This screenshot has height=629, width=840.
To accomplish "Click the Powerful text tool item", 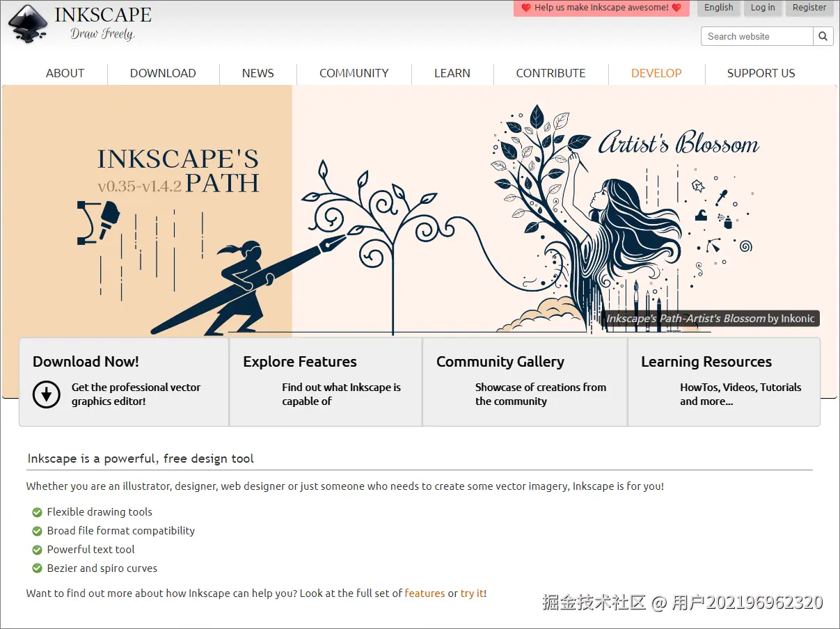I will point(91,550).
